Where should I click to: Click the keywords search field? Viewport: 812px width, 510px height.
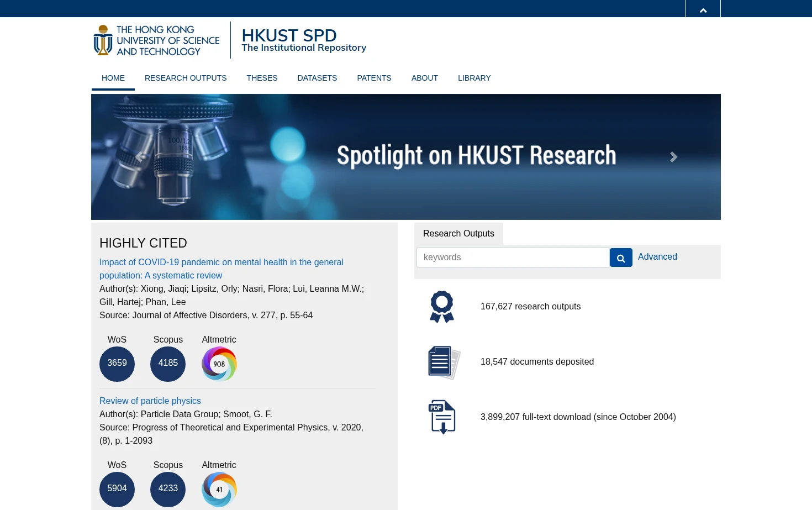coord(513,257)
